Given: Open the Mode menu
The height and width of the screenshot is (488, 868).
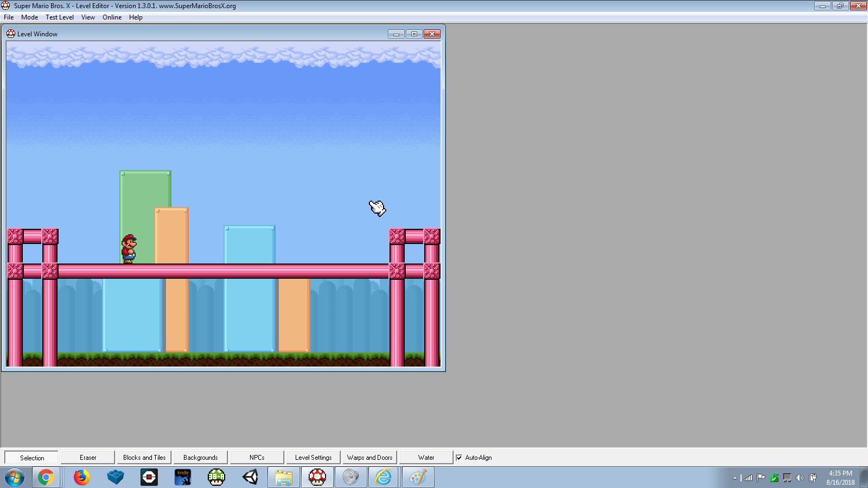Looking at the screenshot, I should click(x=29, y=17).
